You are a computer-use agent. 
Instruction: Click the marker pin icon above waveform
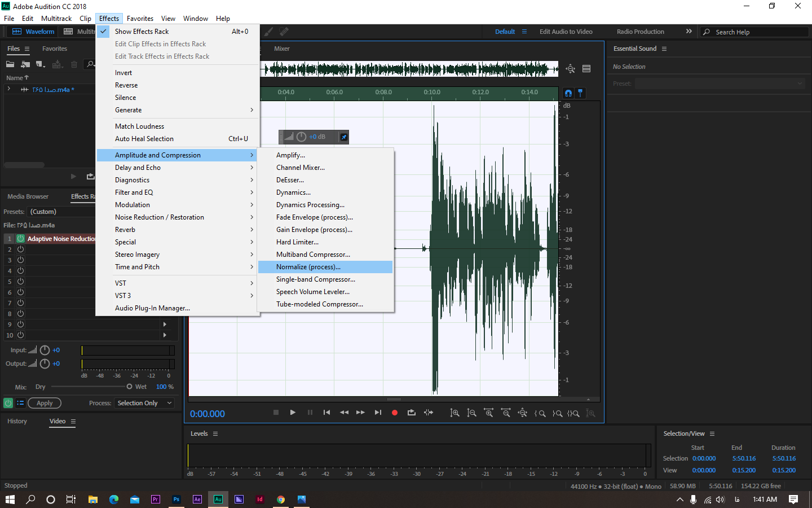[x=580, y=93]
